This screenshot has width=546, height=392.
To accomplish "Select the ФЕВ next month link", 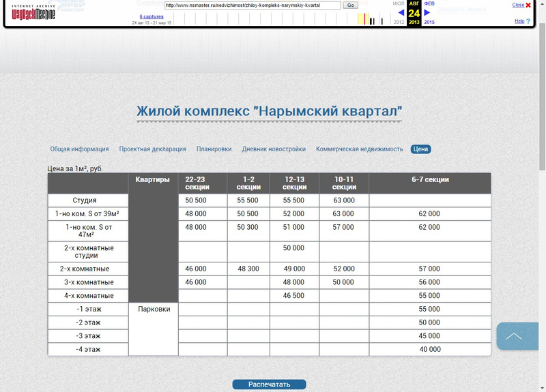I will [429, 3].
